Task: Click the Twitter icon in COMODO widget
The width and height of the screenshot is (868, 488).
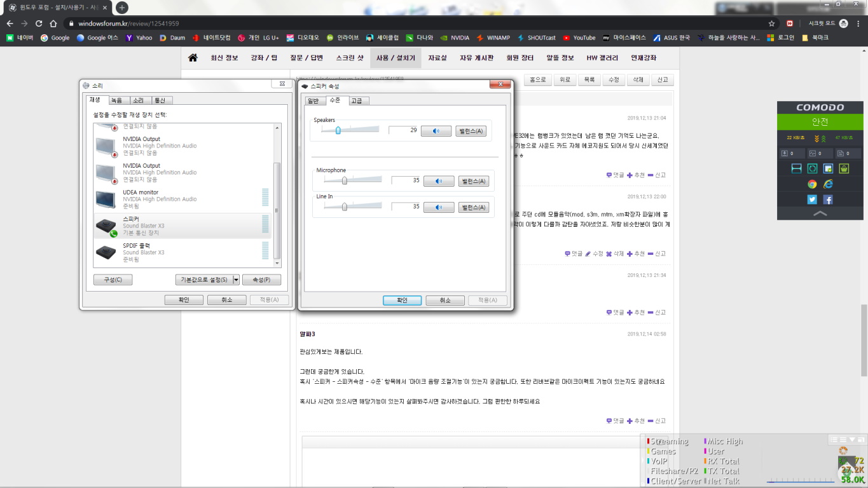Action: click(812, 200)
